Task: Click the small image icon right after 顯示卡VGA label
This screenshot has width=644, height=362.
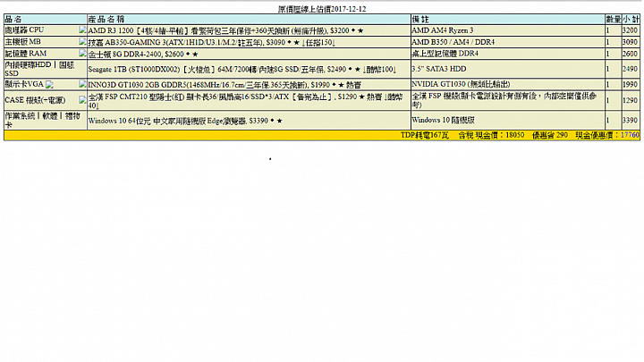Action: click(49, 85)
